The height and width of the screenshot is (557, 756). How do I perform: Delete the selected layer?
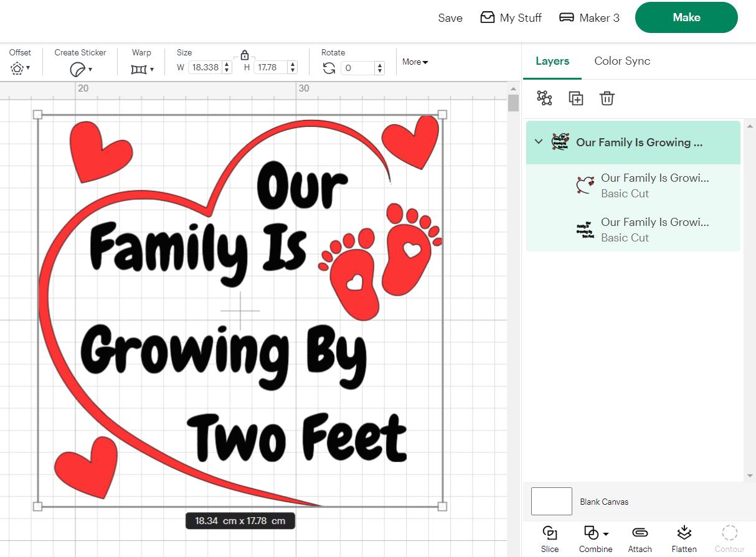pyautogui.click(x=607, y=98)
